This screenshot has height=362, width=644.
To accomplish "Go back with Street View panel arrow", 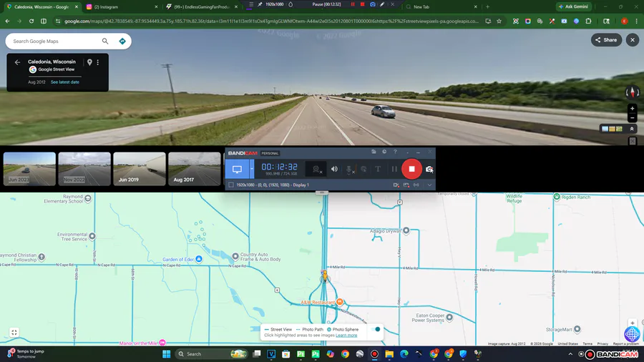I will 17,62.
